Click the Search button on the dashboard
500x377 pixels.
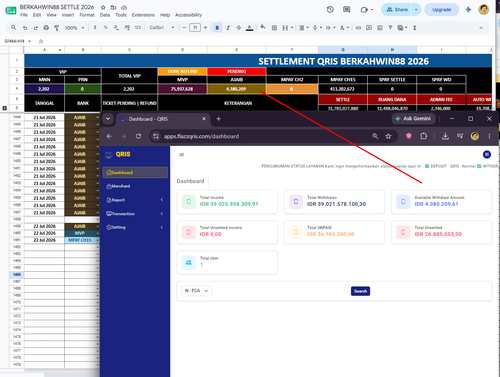[x=360, y=291]
